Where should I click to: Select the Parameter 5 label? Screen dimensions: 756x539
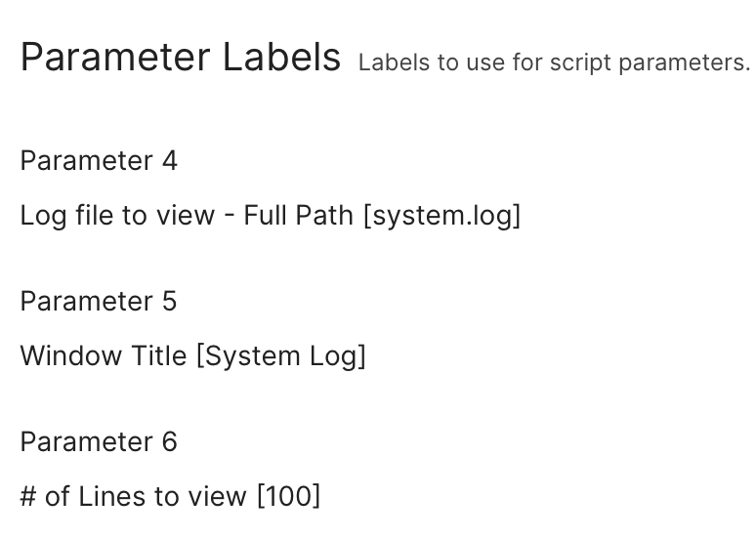pyautogui.click(x=99, y=302)
